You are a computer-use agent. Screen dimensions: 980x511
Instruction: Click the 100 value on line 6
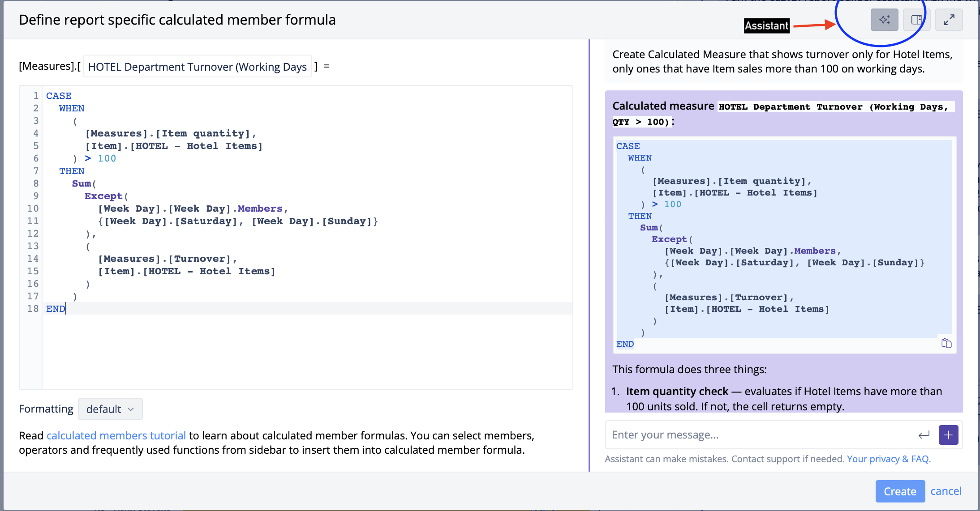[107, 158]
